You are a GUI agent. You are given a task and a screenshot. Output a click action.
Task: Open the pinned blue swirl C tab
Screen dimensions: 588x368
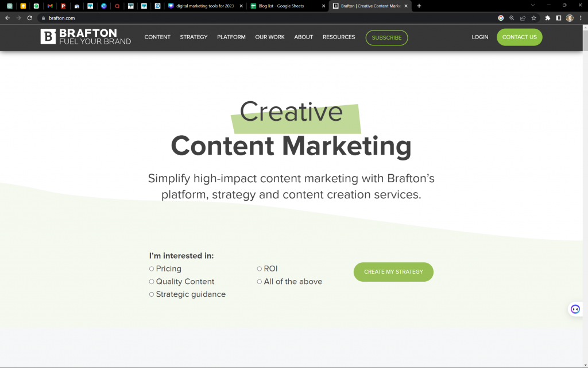click(104, 6)
